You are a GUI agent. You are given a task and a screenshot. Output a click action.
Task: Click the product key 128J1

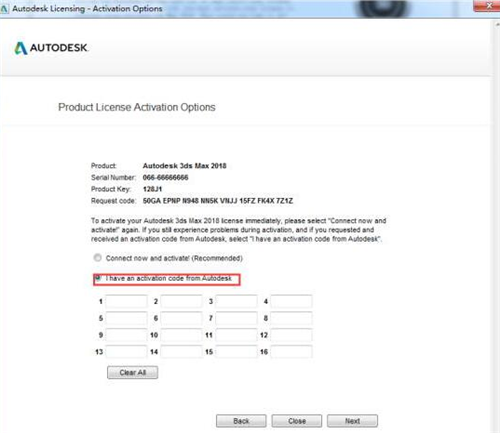point(152,189)
